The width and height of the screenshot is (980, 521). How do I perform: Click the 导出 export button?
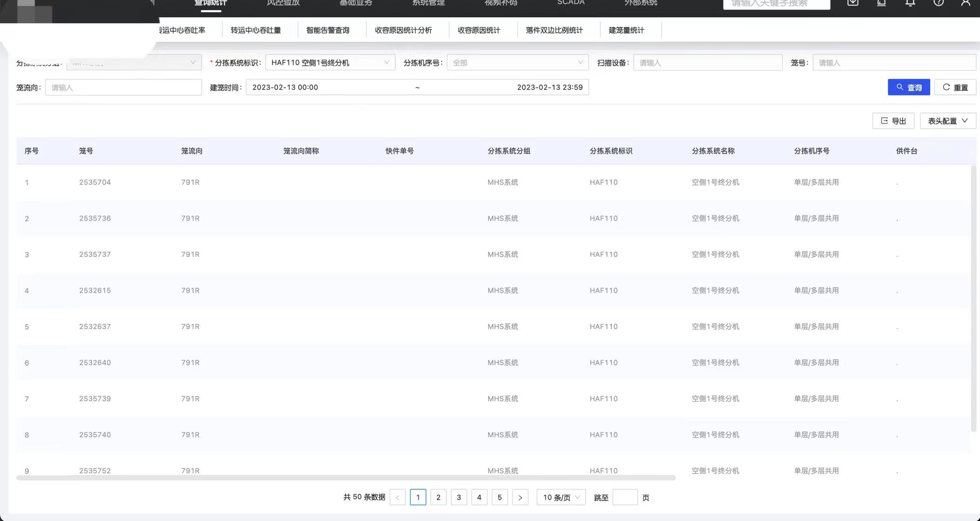click(893, 121)
